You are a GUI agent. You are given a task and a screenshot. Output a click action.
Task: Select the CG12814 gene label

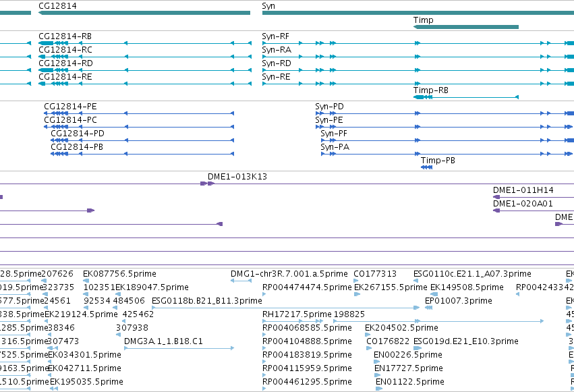pos(57,6)
